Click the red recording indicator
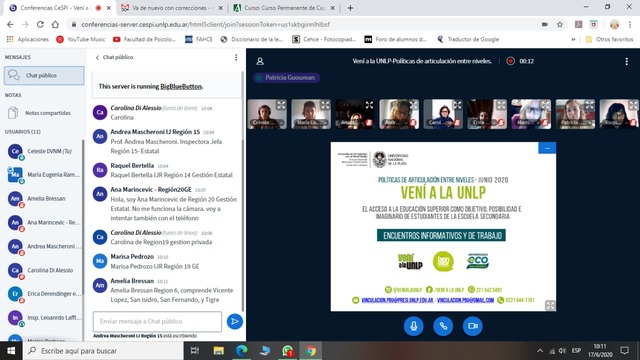This screenshot has width=640, height=360. click(511, 61)
